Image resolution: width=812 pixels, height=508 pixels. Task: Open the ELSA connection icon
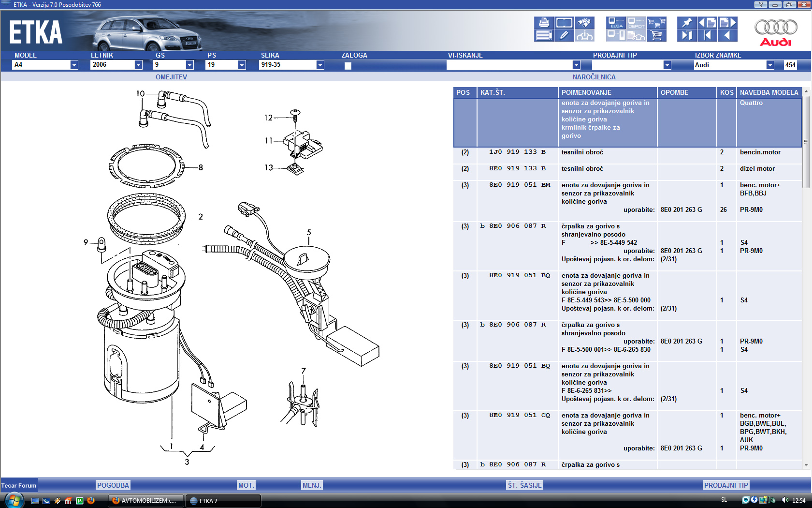point(616,23)
